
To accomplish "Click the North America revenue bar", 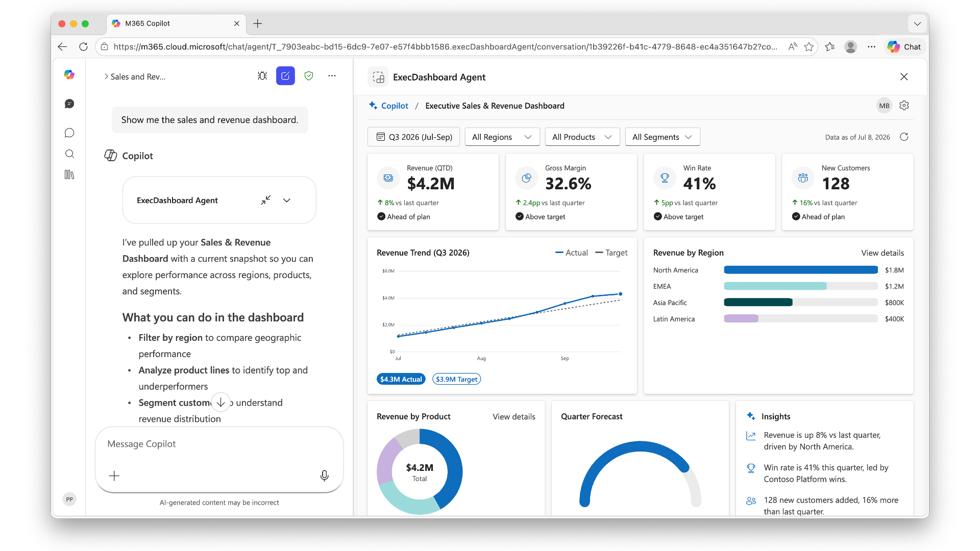I will click(x=801, y=270).
